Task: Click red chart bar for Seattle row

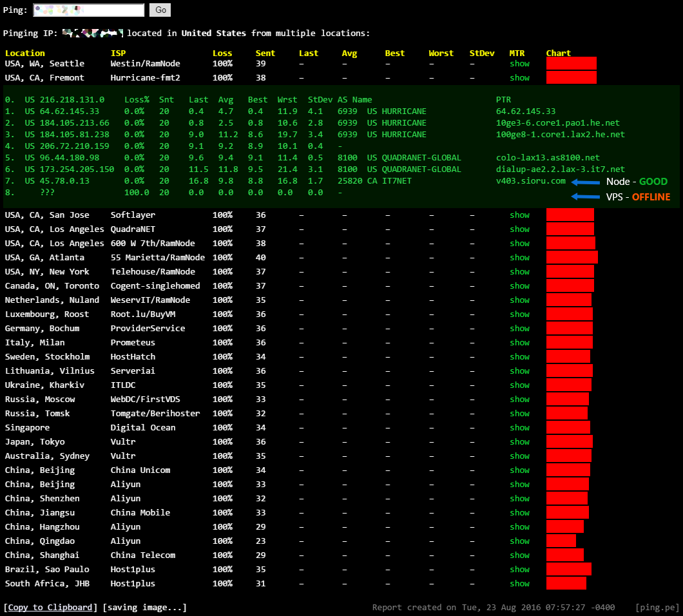Action: tap(571, 64)
